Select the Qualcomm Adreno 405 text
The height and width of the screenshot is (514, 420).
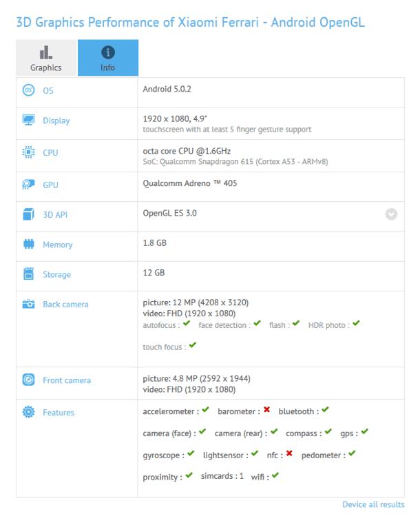[189, 183]
